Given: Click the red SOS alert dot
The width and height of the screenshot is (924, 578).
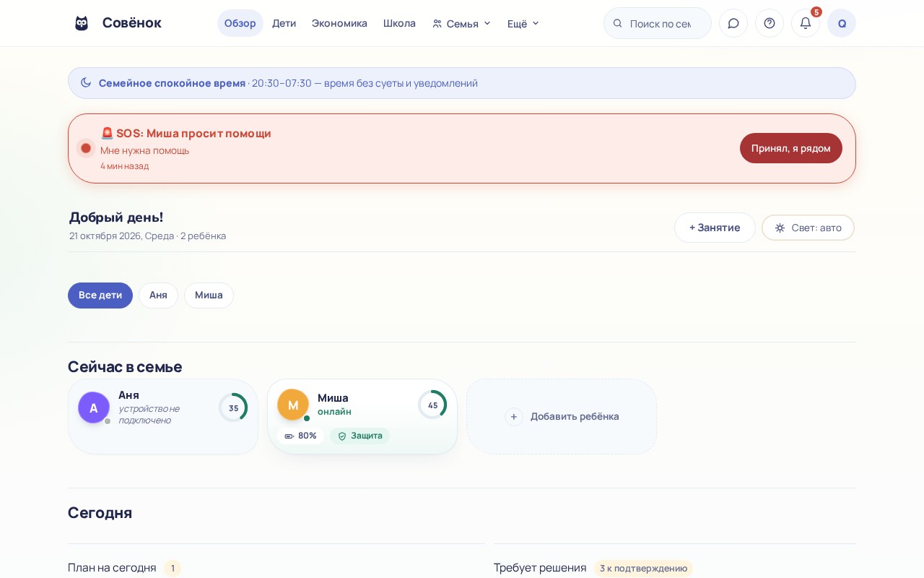Looking at the screenshot, I should (x=86, y=148).
